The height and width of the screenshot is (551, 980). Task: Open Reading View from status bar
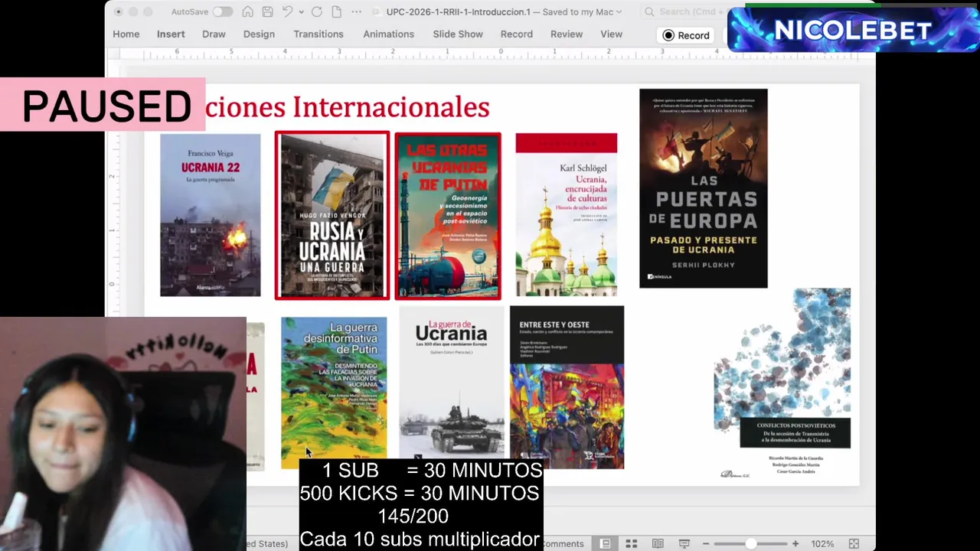[x=658, y=543]
